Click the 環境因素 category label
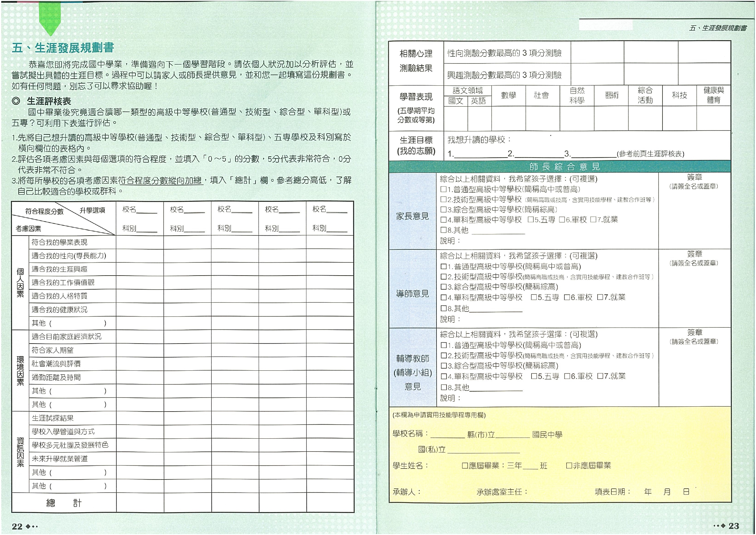Viewport: 756px width, 535px height. click(20, 371)
